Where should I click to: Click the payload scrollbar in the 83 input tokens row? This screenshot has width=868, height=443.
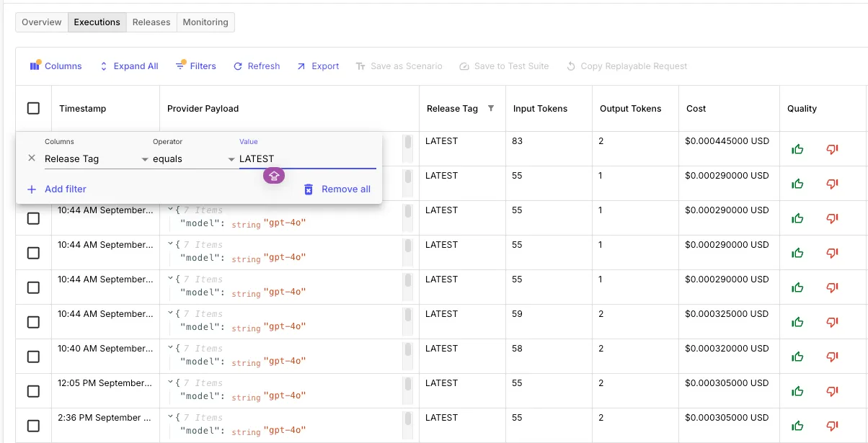pyautogui.click(x=408, y=142)
